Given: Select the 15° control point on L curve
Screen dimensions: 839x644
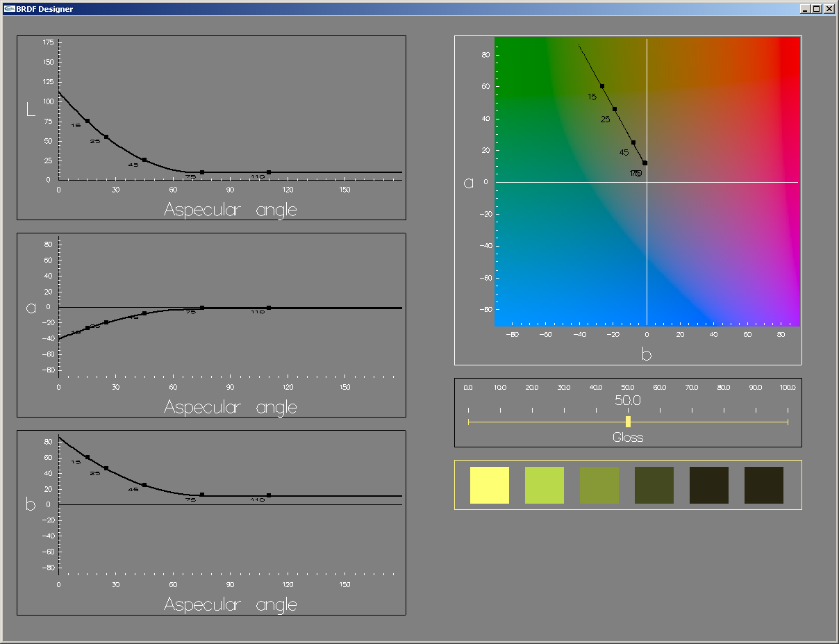Looking at the screenshot, I should click(88, 121).
